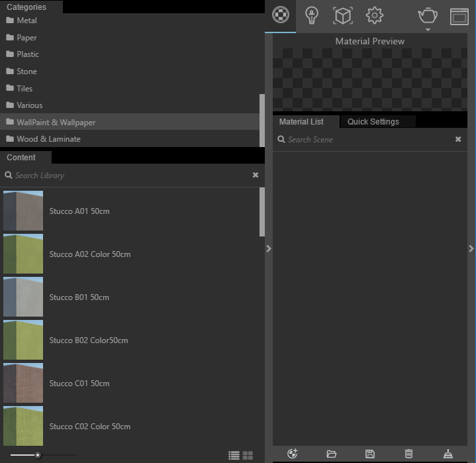Open the Materials tab icon

click(x=281, y=15)
